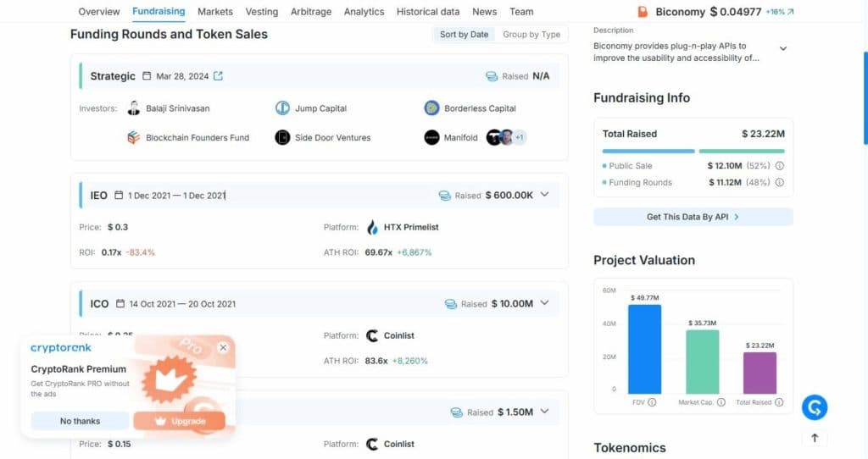Viewport: 868px width, 459px height.
Task: Click the Public Sale info icon
Action: (x=780, y=165)
